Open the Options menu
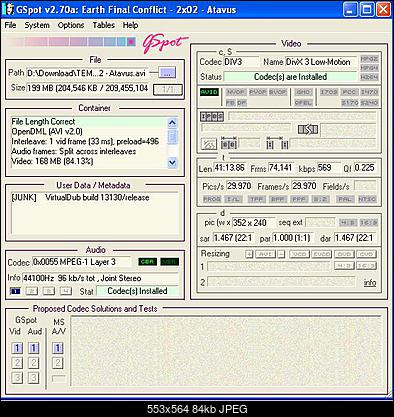The width and height of the screenshot is (394, 417). click(71, 25)
